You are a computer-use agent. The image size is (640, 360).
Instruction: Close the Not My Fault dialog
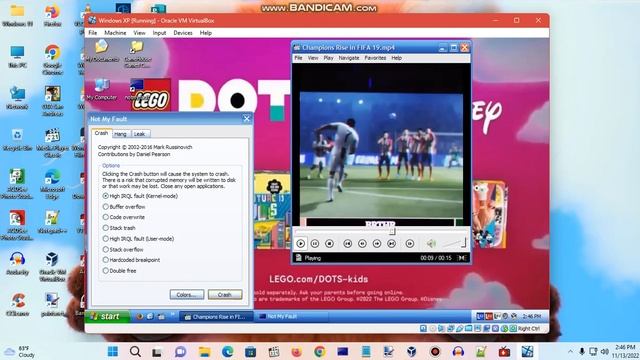coord(247,119)
